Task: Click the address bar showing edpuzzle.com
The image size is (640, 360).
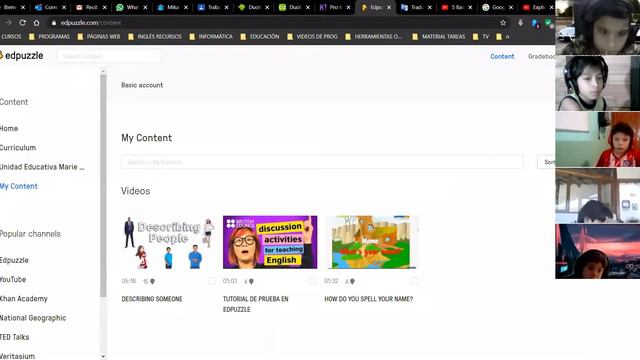Action: [x=278, y=23]
